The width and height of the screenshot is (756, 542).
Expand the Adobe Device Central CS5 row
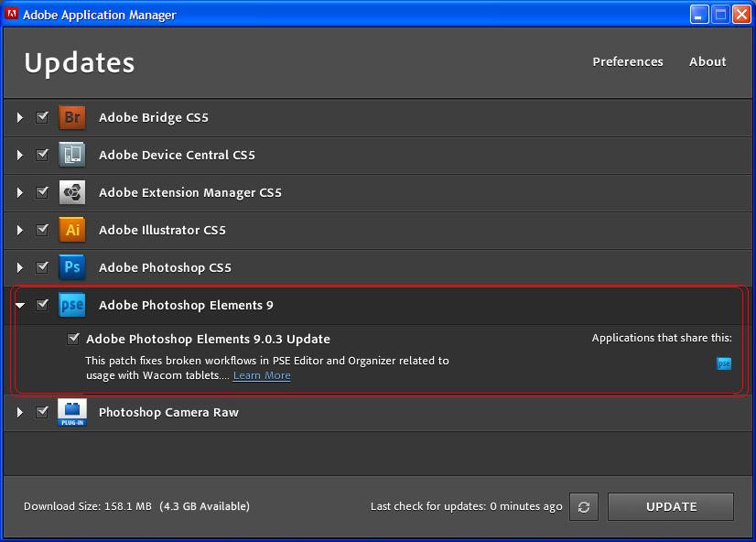click(x=20, y=155)
